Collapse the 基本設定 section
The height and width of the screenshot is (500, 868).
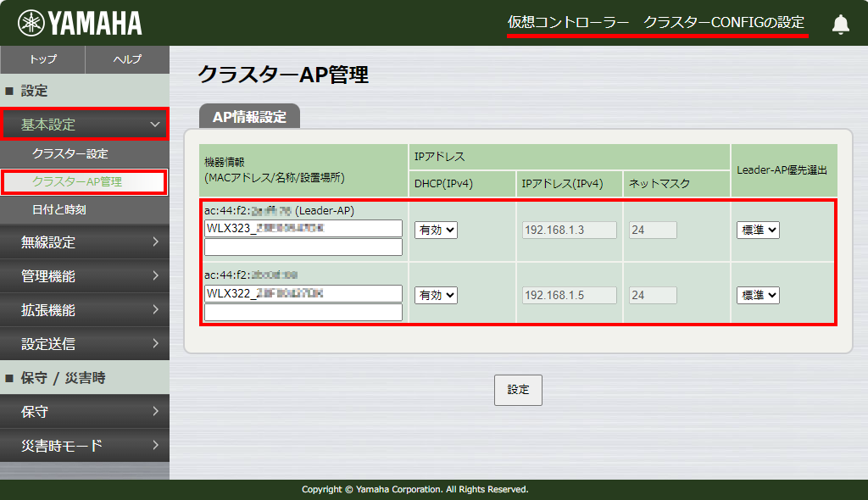pyautogui.click(x=84, y=123)
